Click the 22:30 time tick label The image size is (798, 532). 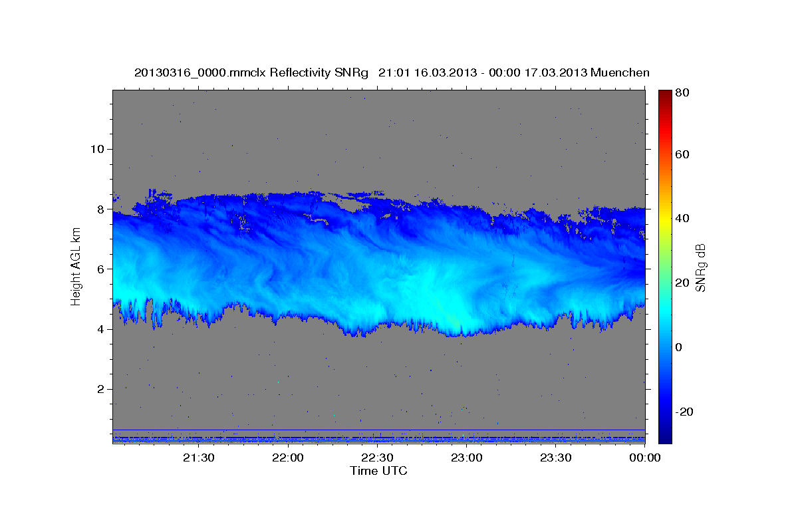point(377,458)
